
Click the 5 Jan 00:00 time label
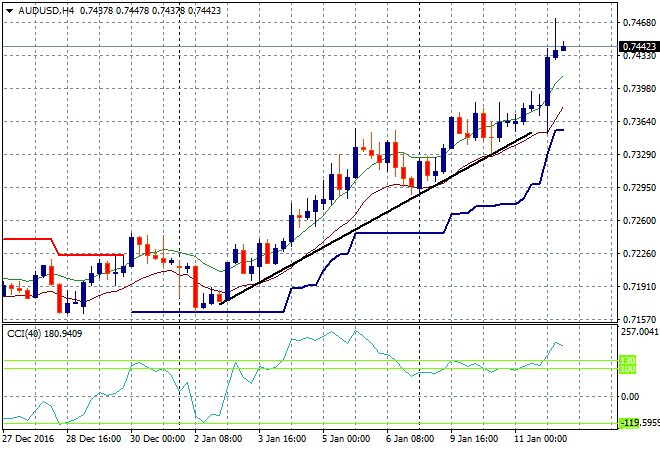click(346, 439)
